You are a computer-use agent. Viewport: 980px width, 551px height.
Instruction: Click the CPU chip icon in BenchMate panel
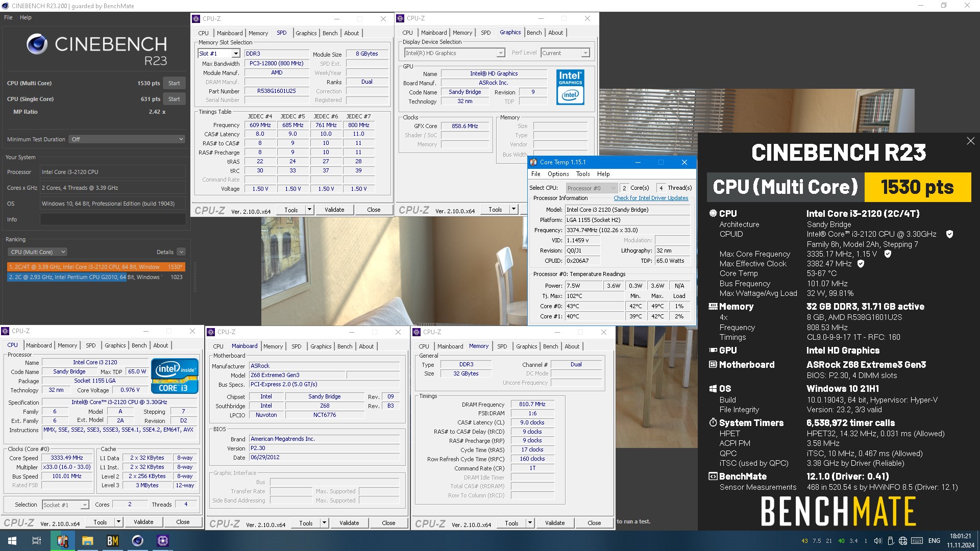(x=713, y=214)
